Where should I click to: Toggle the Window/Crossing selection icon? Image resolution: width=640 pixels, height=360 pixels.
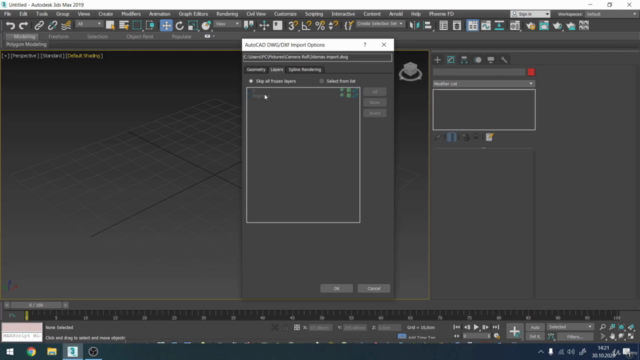coord(151,26)
